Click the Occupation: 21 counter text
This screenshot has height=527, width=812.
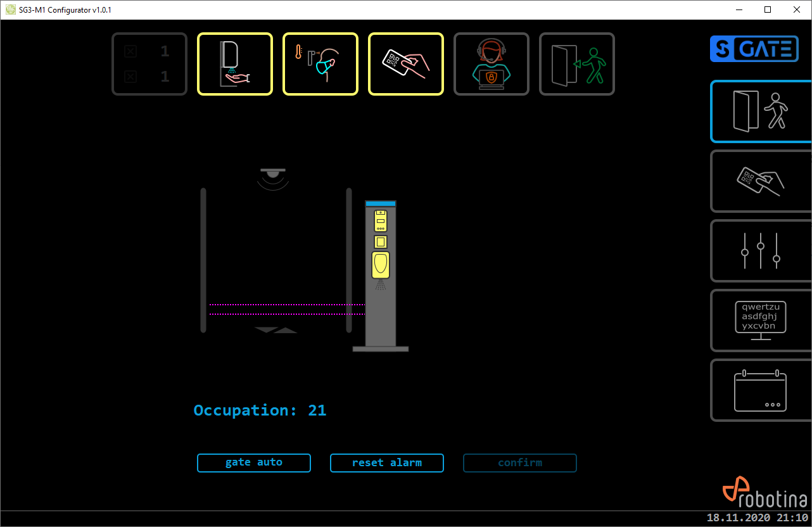click(260, 410)
